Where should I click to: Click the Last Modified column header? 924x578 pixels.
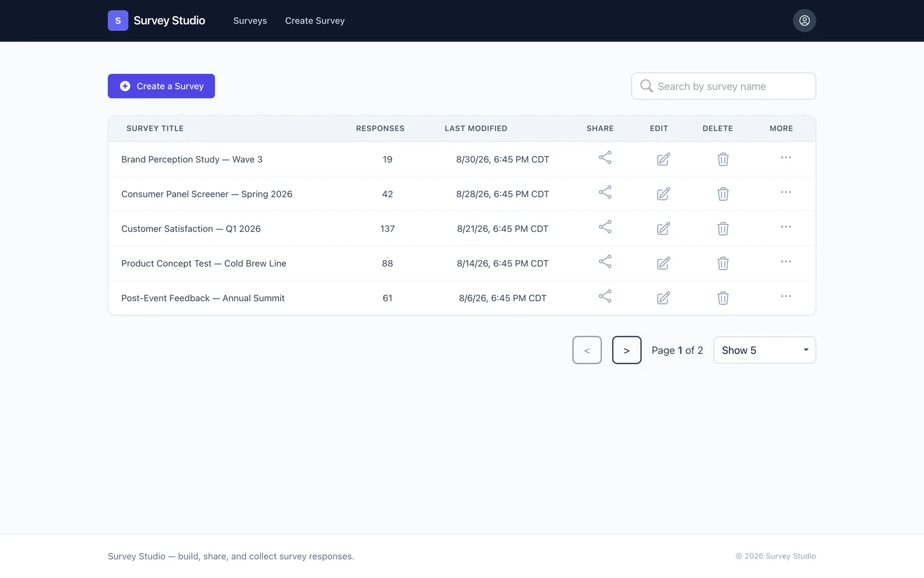tap(476, 128)
